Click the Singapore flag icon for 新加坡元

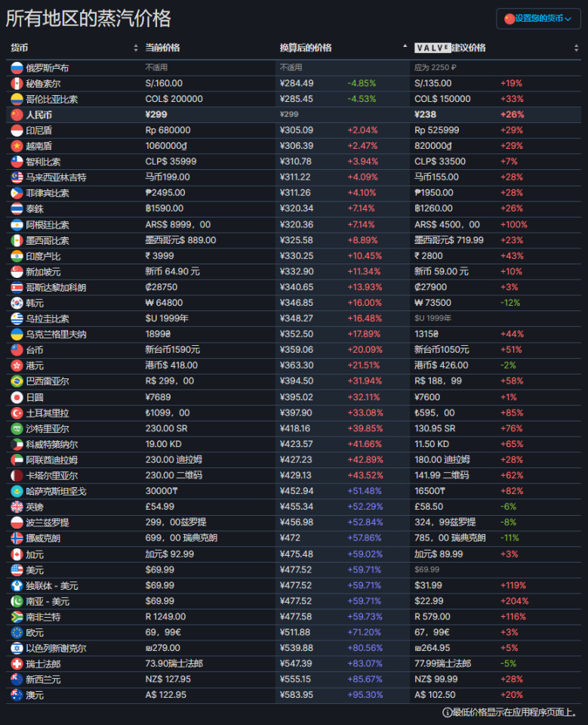pos(17,272)
